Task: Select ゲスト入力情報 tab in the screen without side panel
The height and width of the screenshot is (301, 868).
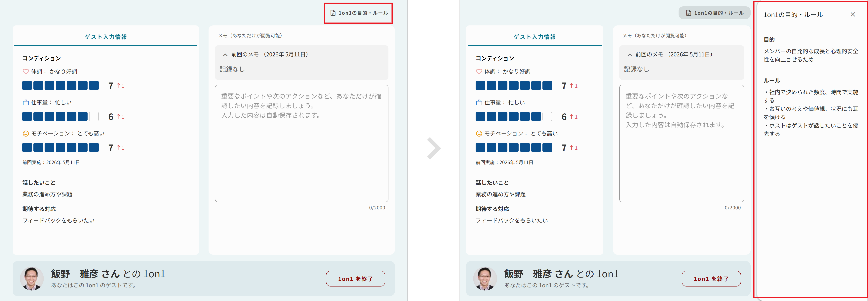Action: click(x=106, y=37)
